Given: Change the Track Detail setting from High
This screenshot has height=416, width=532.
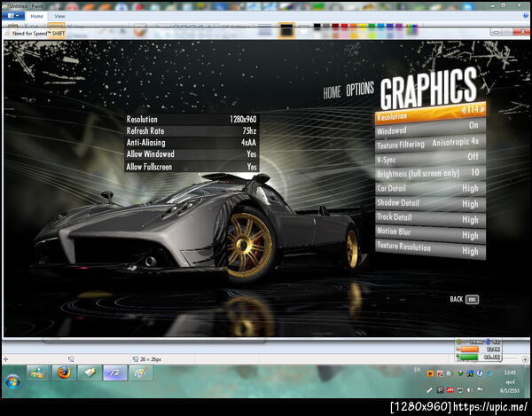Looking at the screenshot, I should pyautogui.click(x=431, y=219).
